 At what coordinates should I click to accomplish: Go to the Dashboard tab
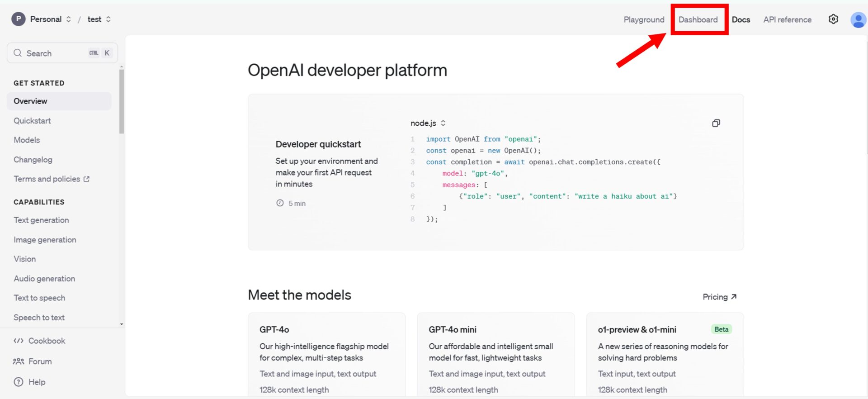[x=698, y=19]
